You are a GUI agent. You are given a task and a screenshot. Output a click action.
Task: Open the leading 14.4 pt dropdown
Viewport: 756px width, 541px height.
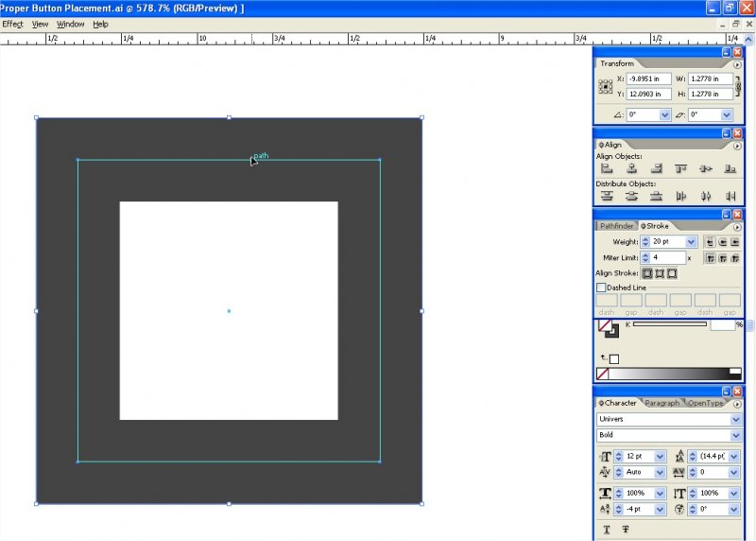[x=734, y=457]
